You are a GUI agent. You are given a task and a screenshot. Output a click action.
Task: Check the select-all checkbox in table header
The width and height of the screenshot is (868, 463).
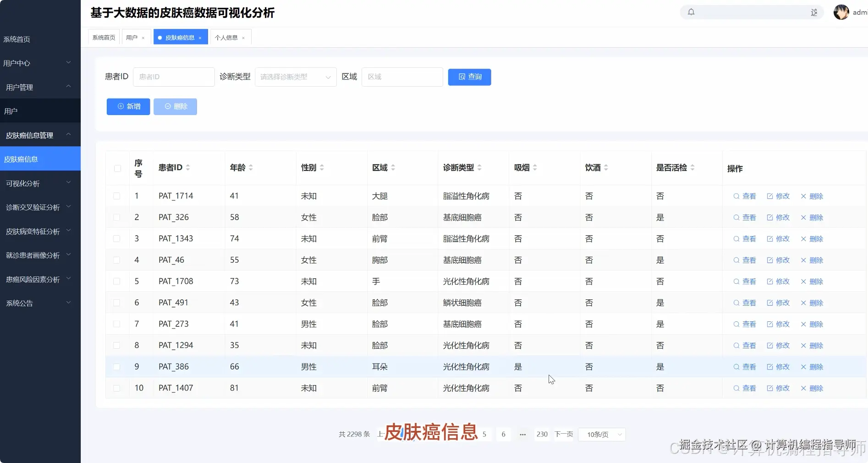pos(117,169)
